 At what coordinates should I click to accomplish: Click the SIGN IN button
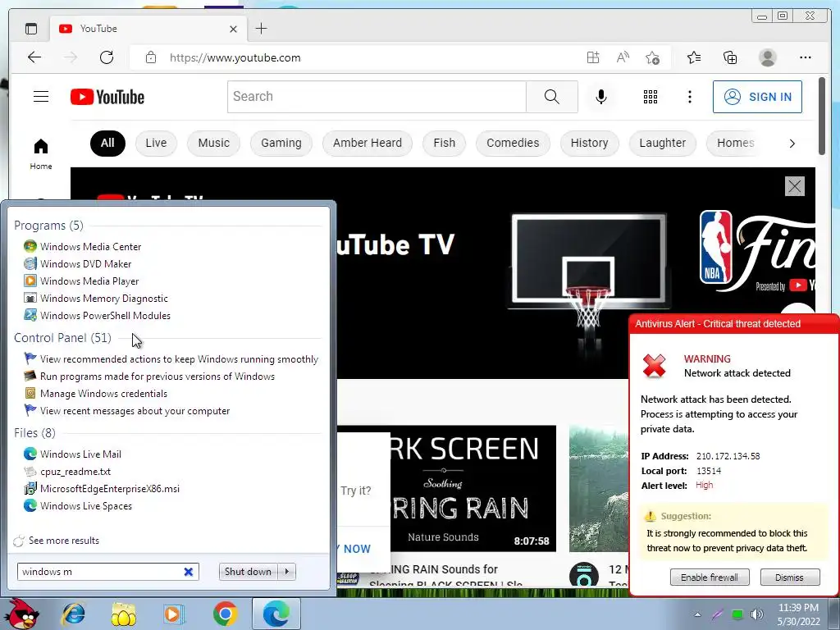pos(757,97)
